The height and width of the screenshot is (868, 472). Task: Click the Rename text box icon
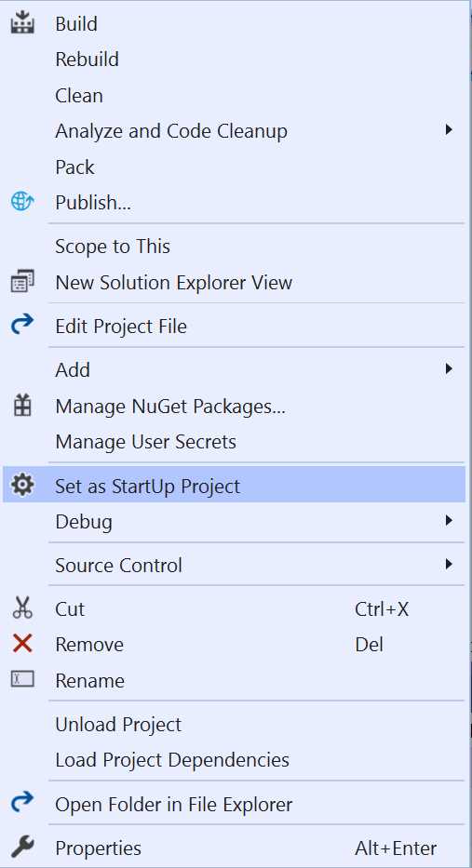[x=22, y=679]
